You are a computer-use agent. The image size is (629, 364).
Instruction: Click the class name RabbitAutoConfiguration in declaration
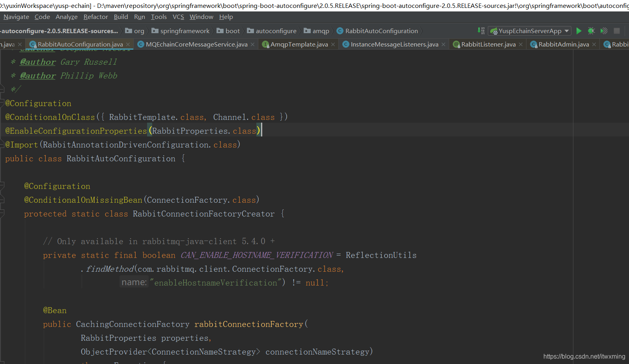pyautogui.click(x=121, y=159)
